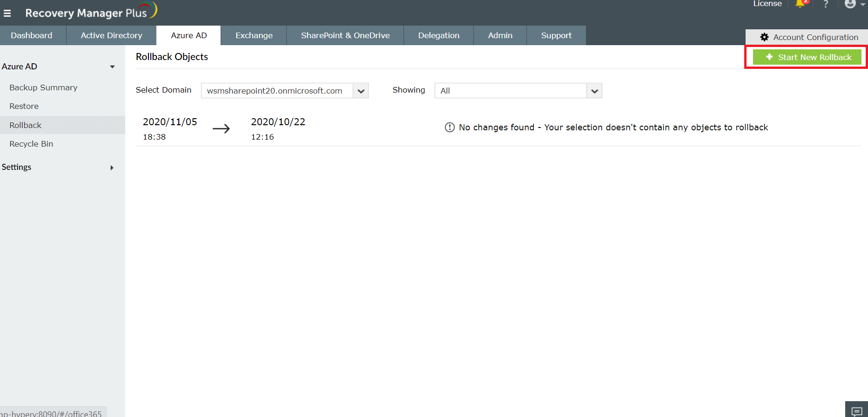Open the help question mark
The image size is (868, 417).
point(826,4)
